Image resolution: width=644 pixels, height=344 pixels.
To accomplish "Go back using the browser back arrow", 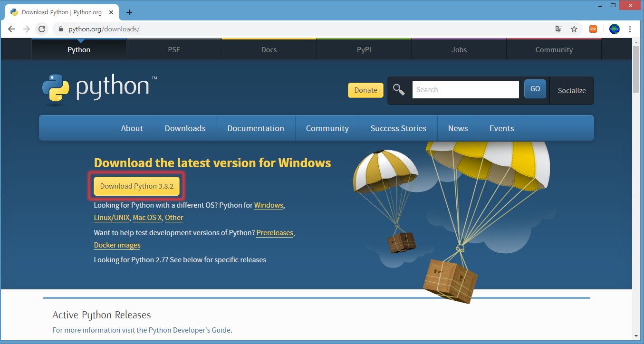I will 11,29.
